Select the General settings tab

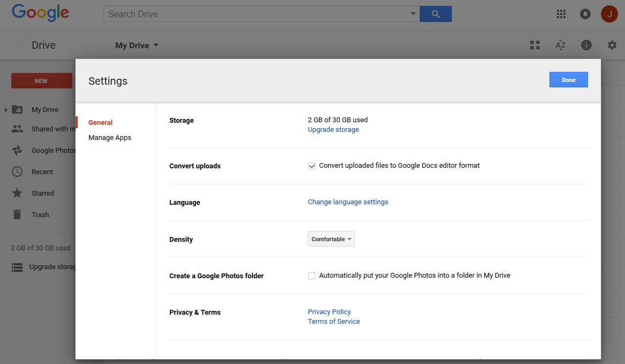pyautogui.click(x=100, y=122)
